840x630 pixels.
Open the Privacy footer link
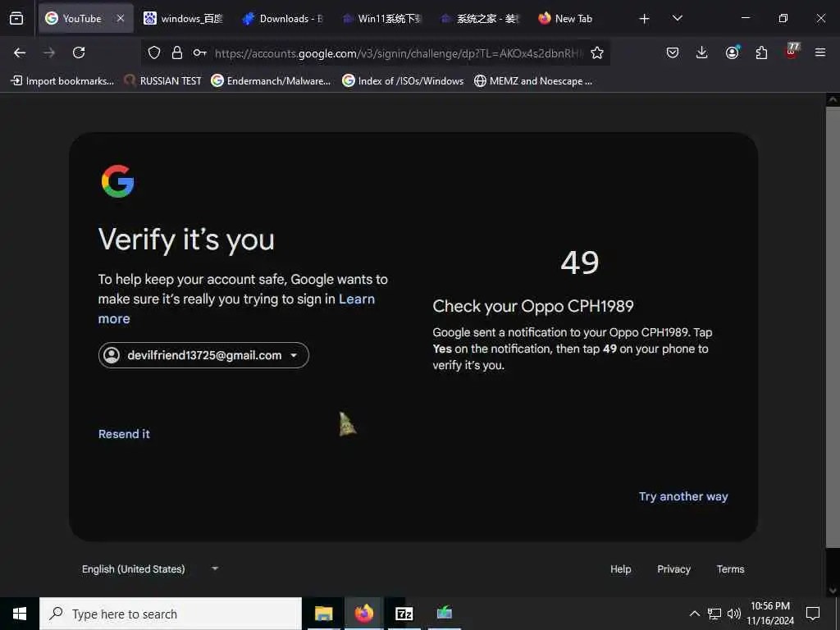click(x=673, y=569)
